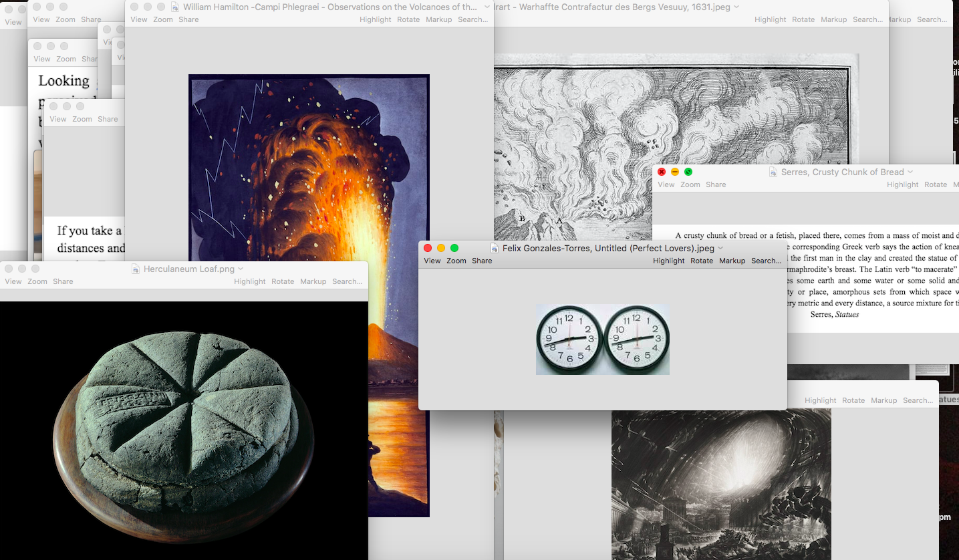This screenshot has height=560, width=959.
Task: Open Share in the Serres Crusty Chunk window
Action: (x=716, y=184)
